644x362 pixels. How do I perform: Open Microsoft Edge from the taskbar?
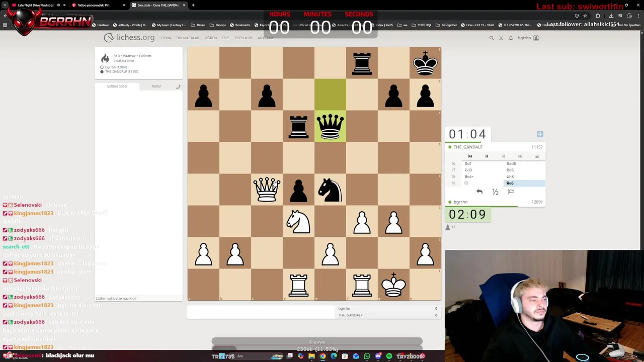(x=334, y=356)
